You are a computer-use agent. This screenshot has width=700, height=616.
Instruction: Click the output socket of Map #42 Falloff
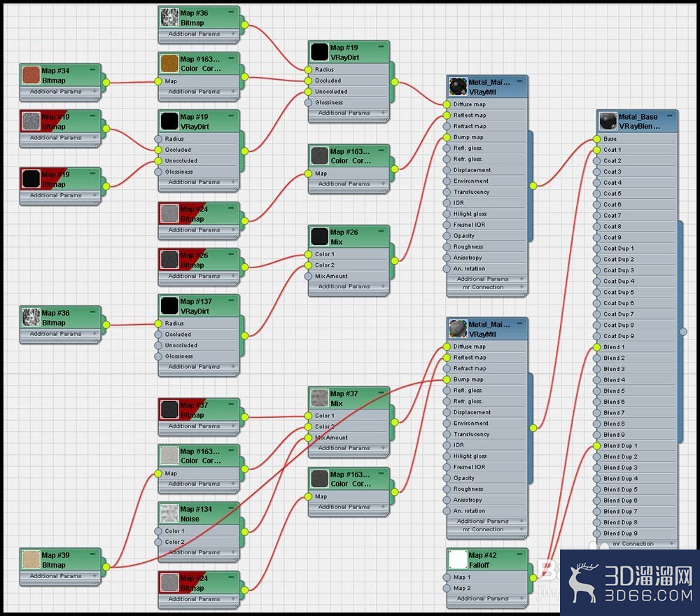[533, 578]
